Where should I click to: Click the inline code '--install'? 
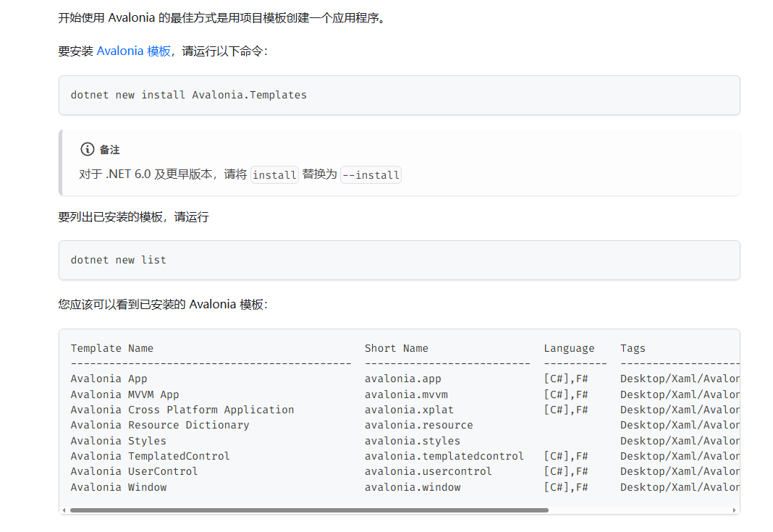coord(371,175)
